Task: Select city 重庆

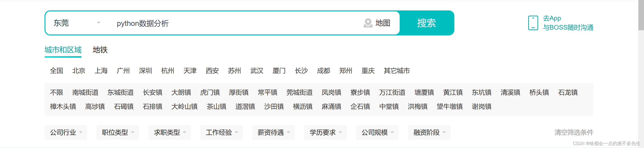Action: click(x=368, y=71)
